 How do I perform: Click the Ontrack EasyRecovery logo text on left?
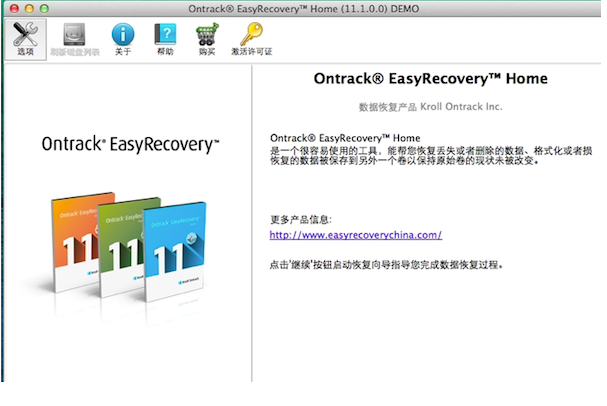click(x=130, y=144)
